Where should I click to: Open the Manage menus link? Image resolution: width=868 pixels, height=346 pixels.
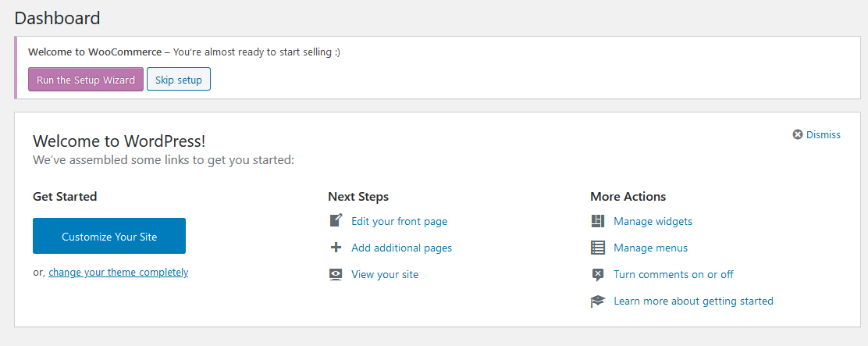(x=650, y=248)
